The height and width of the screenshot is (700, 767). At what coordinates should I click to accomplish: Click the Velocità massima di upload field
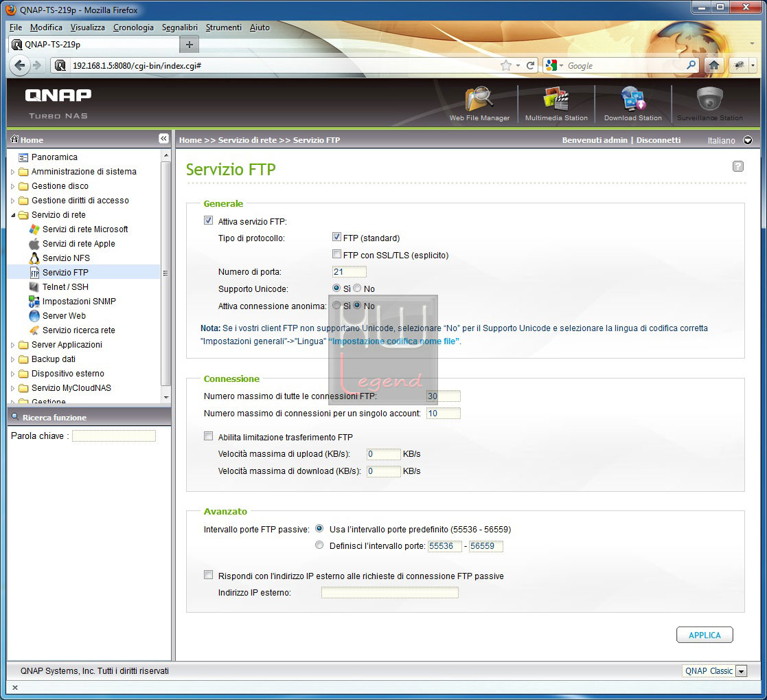(383, 454)
